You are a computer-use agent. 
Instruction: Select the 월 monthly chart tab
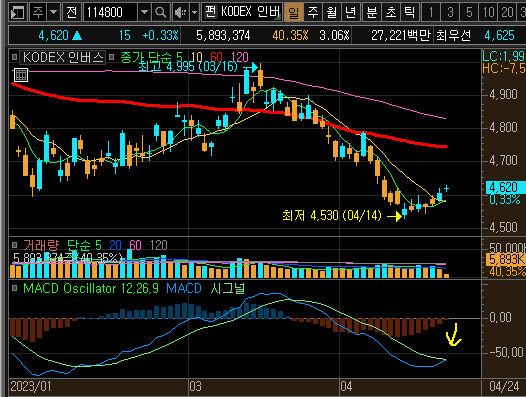[x=332, y=13]
